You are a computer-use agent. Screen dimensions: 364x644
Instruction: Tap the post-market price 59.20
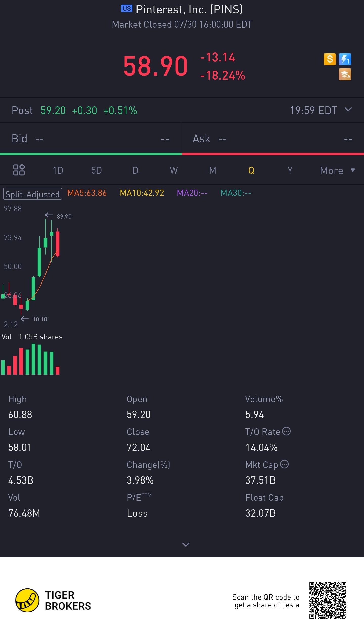(x=53, y=110)
